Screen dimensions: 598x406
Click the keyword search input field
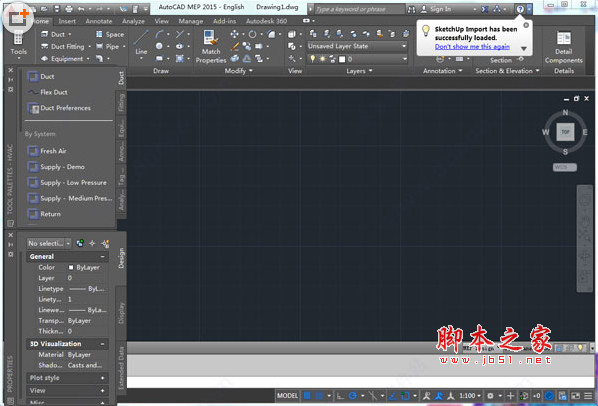358,9
